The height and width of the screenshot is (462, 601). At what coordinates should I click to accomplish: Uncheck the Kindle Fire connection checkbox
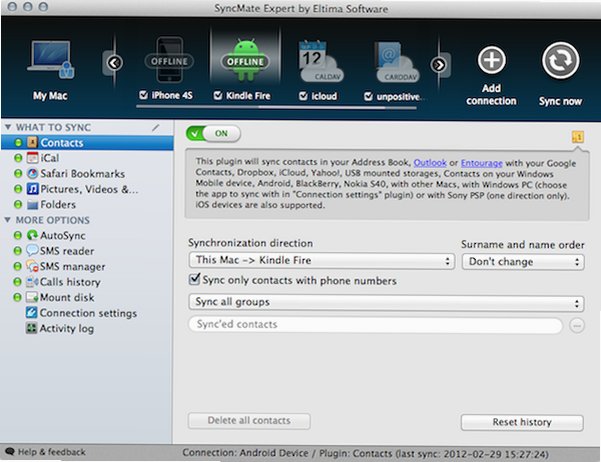218,95
